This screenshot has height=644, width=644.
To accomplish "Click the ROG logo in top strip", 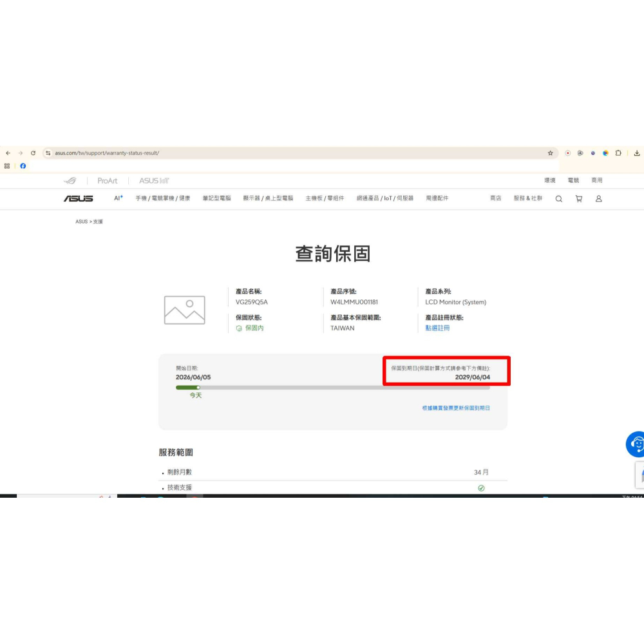I will (x=70, y=180).
